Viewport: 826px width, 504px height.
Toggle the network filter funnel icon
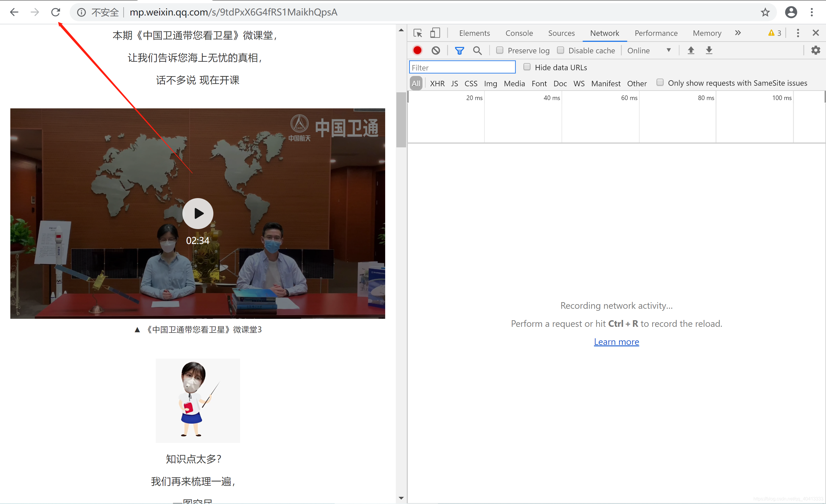coord(459,50)
